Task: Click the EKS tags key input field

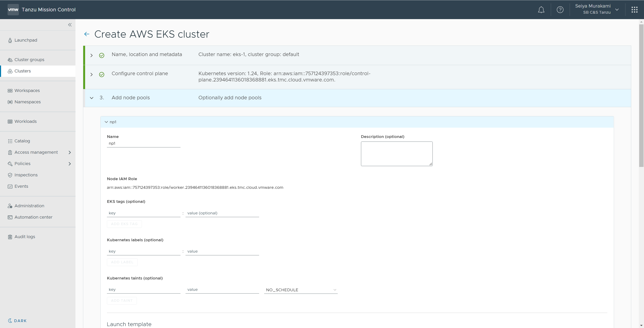Action: click(144, 213)
